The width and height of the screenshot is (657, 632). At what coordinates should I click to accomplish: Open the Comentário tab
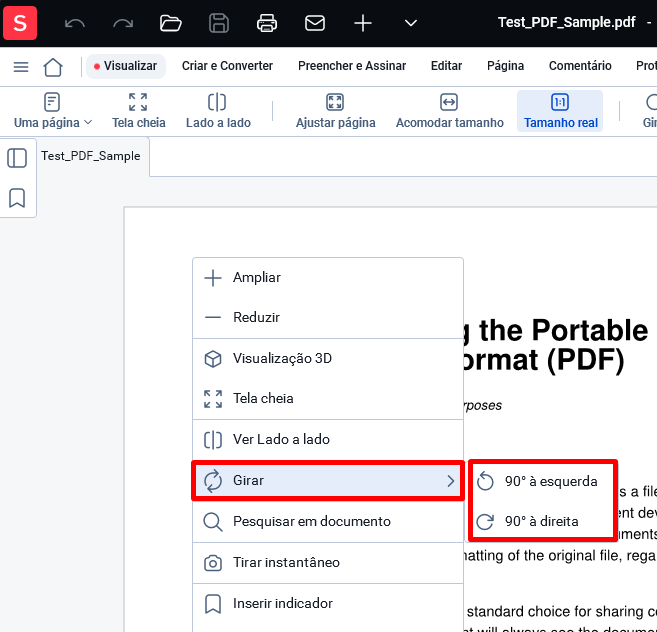[580, 66]
